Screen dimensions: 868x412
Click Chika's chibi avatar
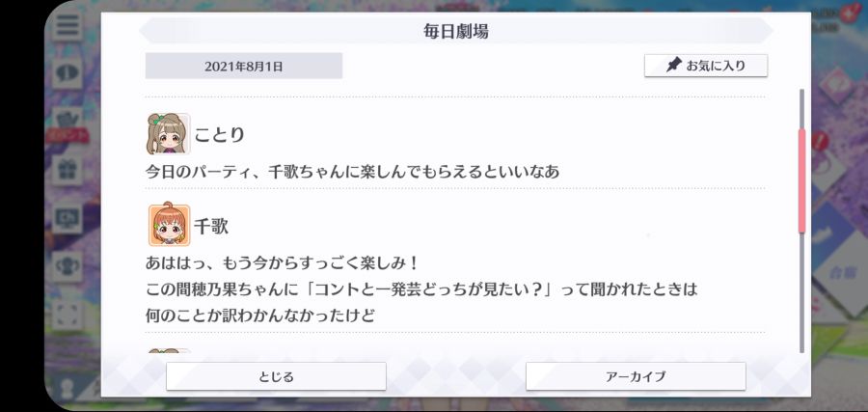(169, 226)
